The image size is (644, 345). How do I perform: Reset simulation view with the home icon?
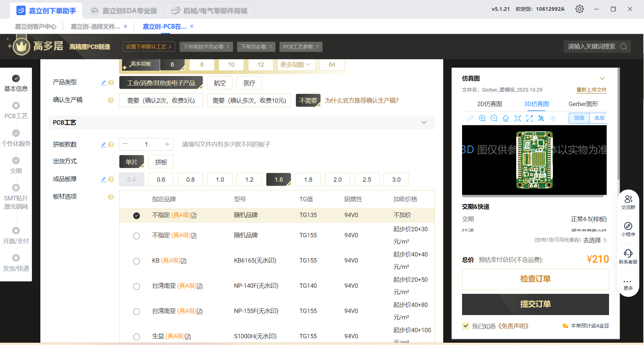tap(506, 118)
